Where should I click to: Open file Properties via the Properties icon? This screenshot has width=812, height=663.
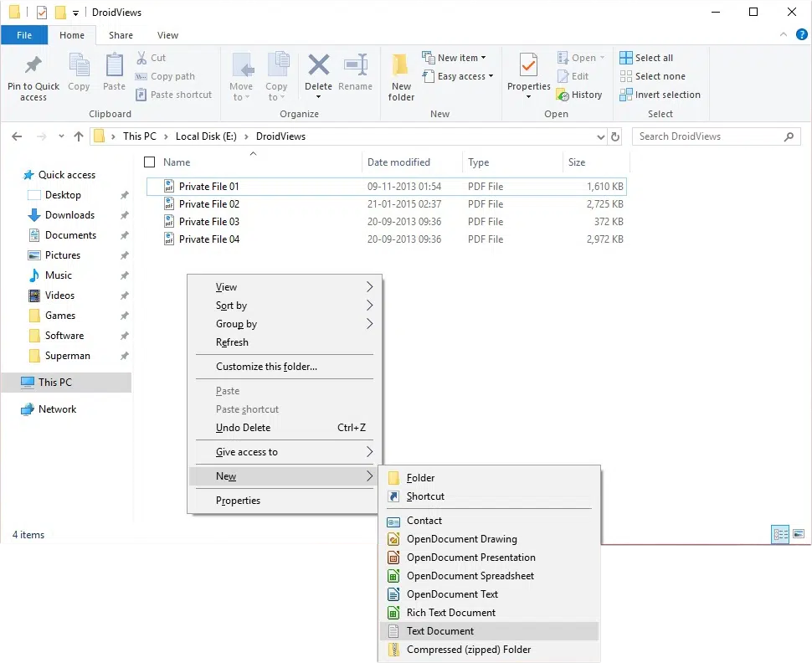click(527, 75)
